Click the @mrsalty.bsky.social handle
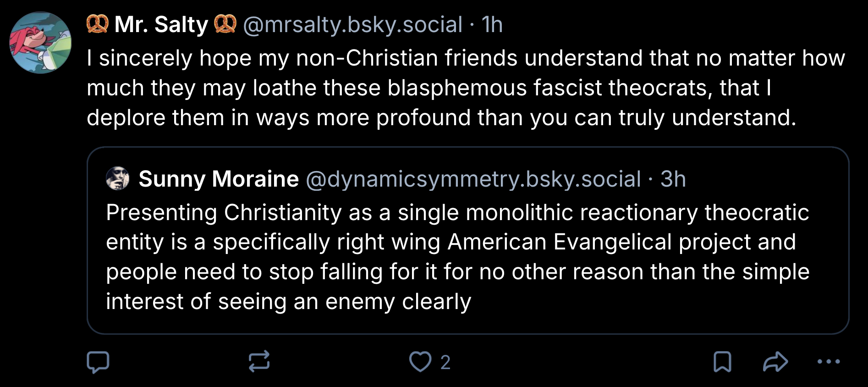868x387 pixels. (352, 24)
